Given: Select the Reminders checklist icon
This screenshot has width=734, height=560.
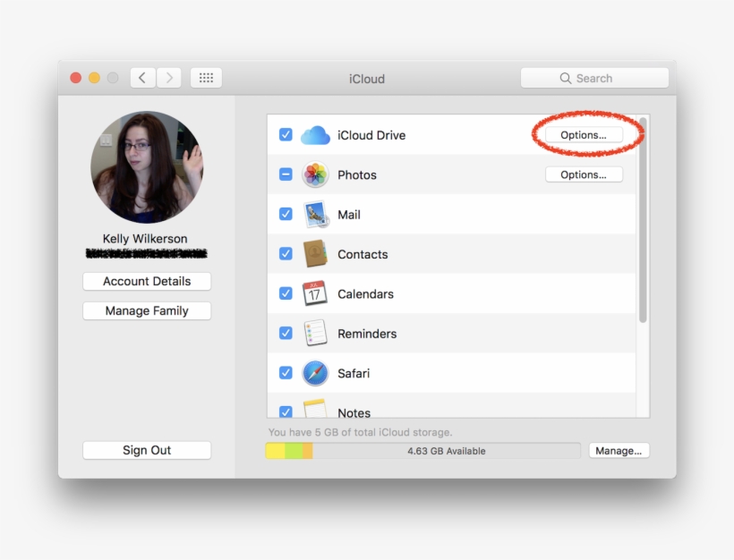Looking at the screenshot, I should tap(315, 333).
